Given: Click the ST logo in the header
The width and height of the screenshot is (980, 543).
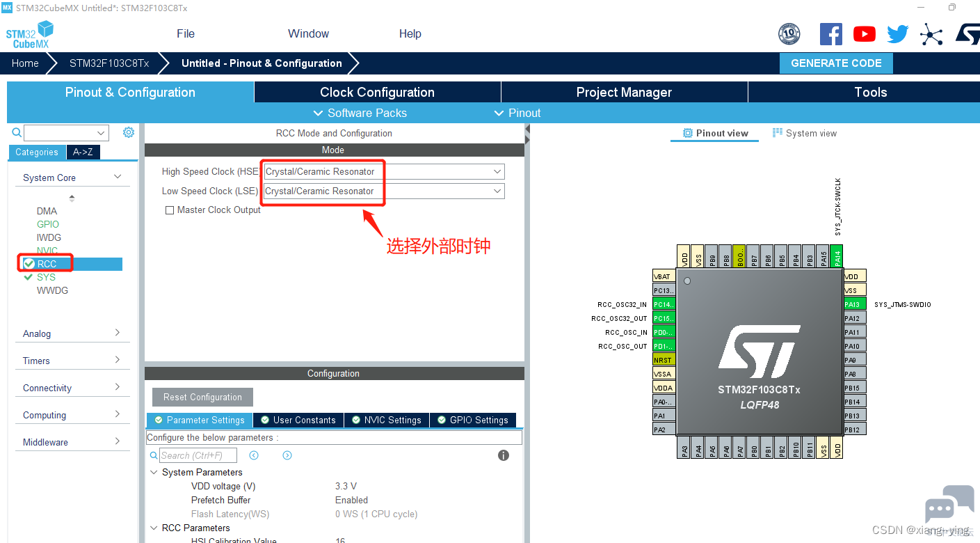Looking at the screenshot, I should [967, 34].
